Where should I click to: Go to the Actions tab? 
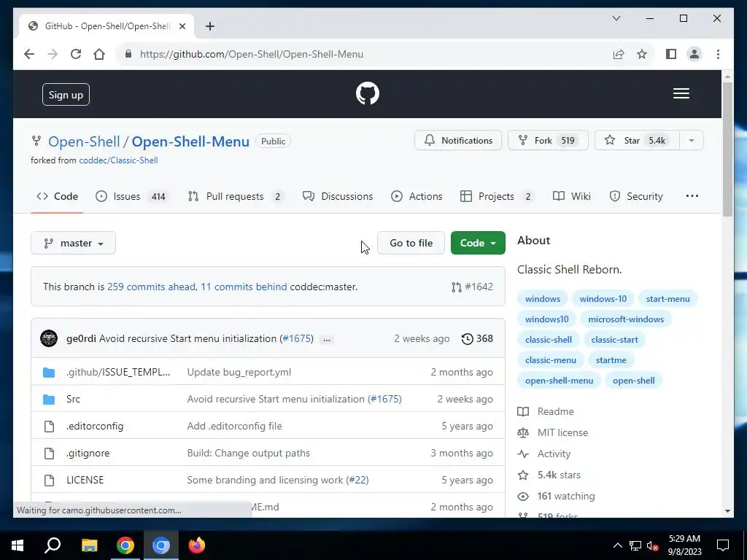(x=417, y=196)
